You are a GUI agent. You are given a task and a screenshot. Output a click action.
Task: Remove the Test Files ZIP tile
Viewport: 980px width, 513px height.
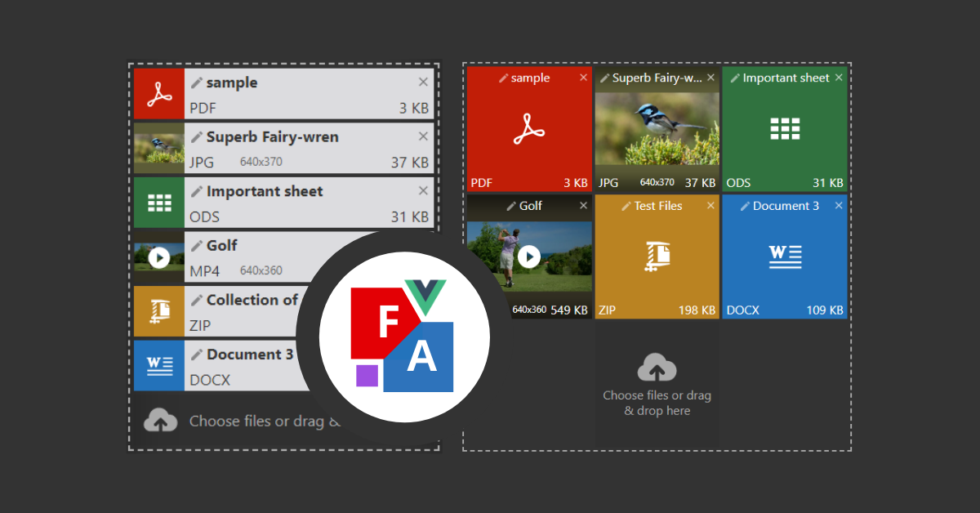(710, 206)
